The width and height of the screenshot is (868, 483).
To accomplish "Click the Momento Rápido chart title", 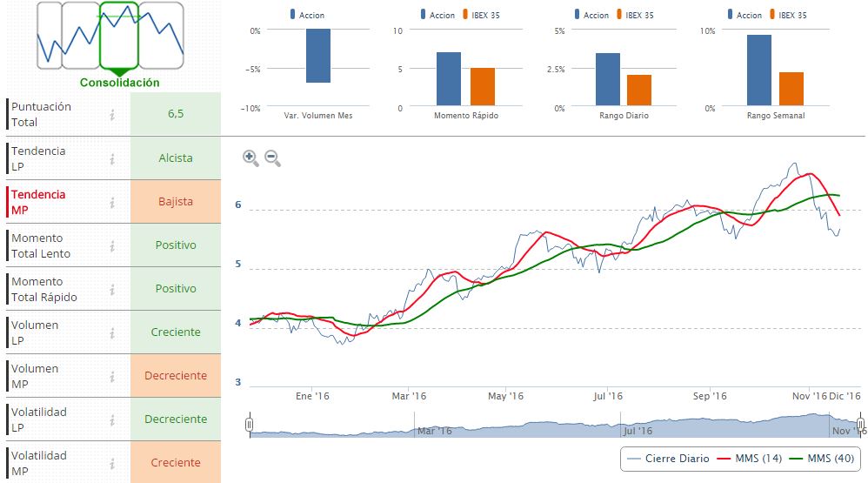I will pyautogui.click(x=466, y=116).
